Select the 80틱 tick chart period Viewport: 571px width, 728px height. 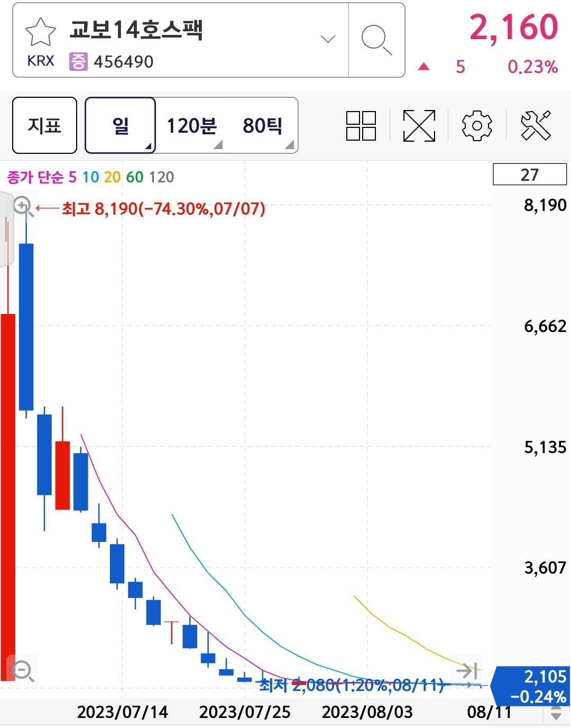(263, 126)
